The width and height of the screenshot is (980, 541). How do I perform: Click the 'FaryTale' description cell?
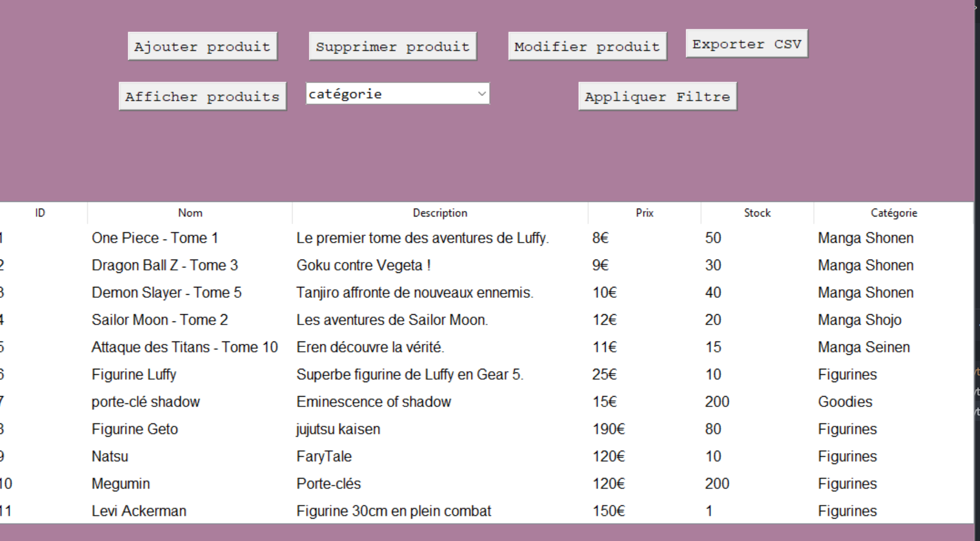324,456
